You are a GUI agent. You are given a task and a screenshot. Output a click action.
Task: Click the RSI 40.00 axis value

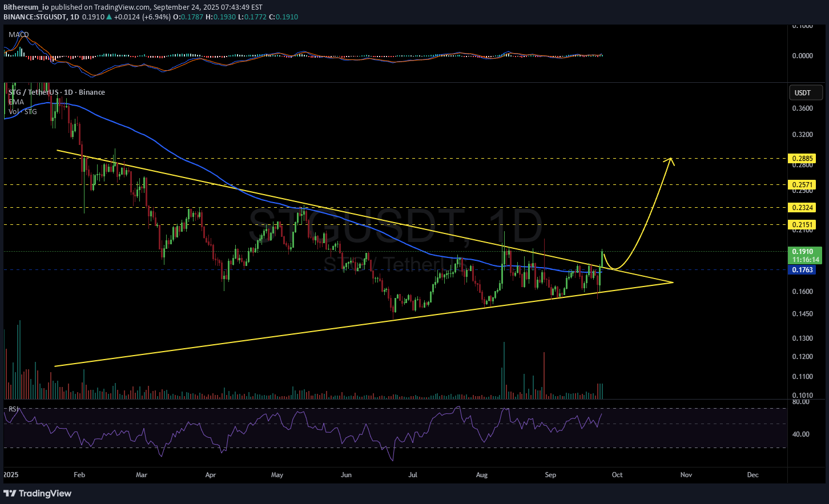pos(801,434)
